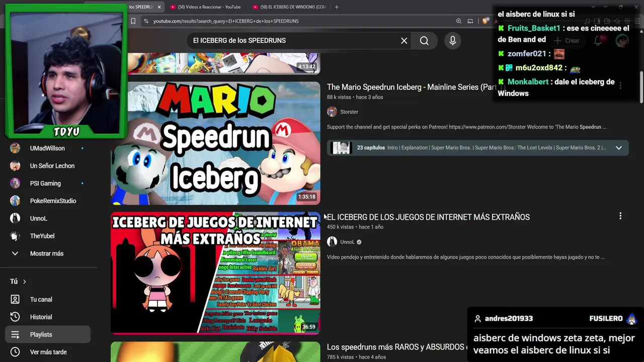Open Ver más tarde in sidebar
The width and height of the screenshot is (644, 362).
(48, 352)
